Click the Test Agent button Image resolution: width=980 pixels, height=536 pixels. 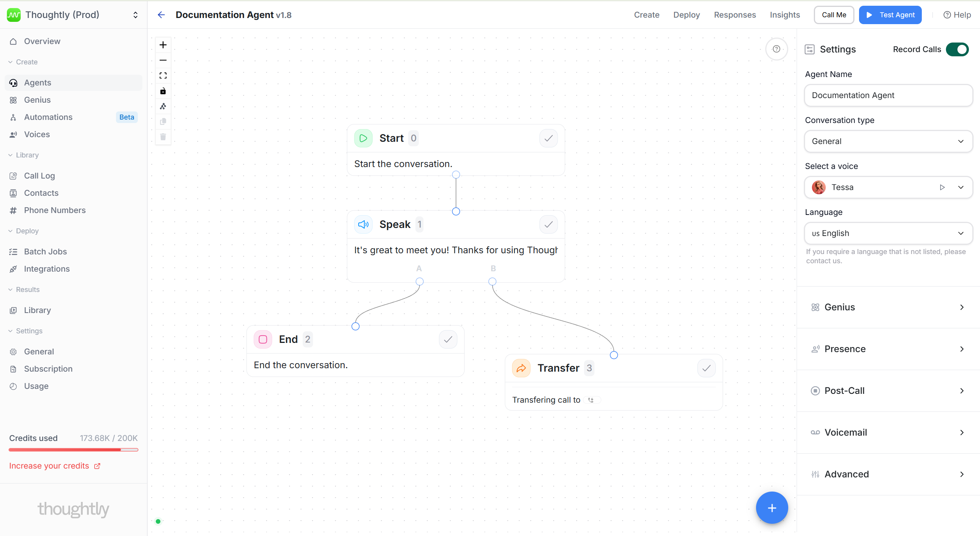click(890, 15)
